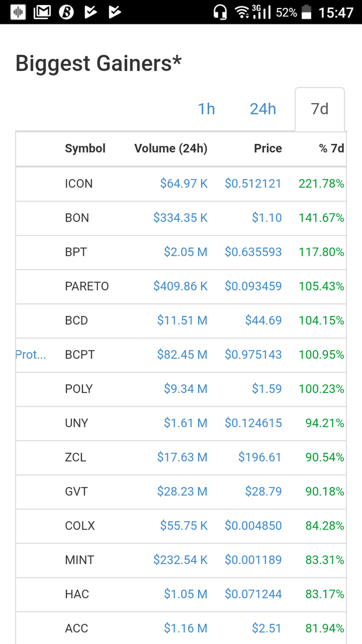Tap the 3G signal strength icon
Screen dimensions: 362x644
pyautogui.click(x=261, y=12)
